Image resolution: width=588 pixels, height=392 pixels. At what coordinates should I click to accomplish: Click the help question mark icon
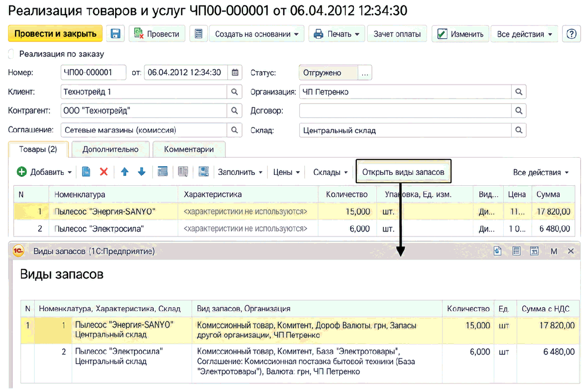[x=571, y=34]
